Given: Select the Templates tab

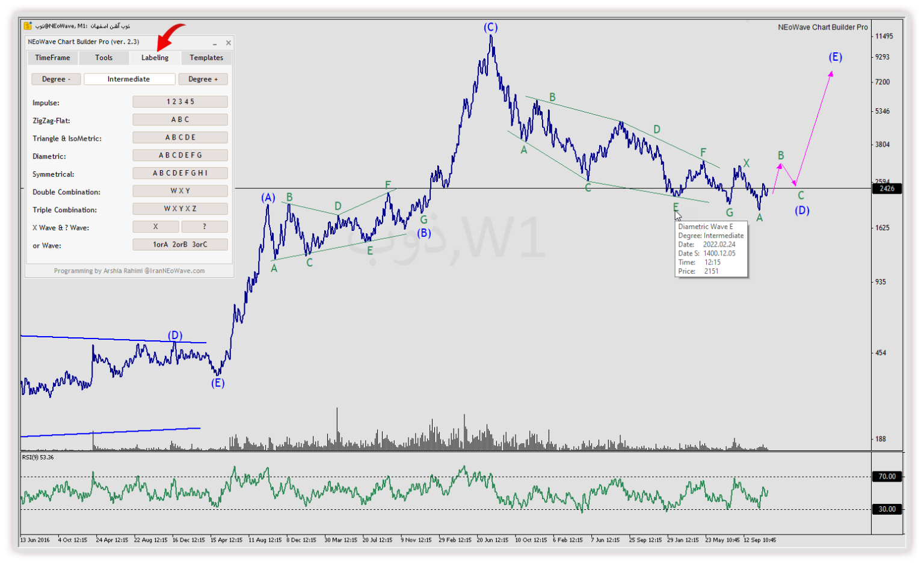Looking at the screenshot, I should (206, 58).
